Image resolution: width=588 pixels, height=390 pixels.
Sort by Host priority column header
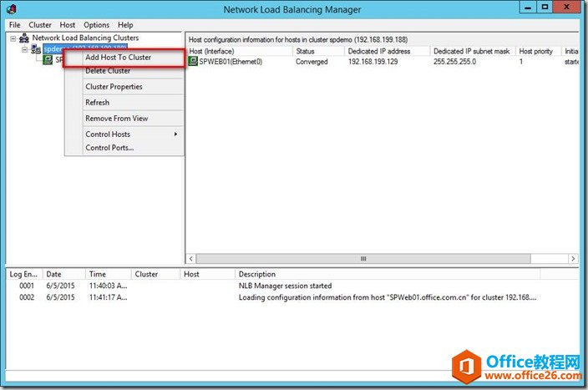coord(538,51)
